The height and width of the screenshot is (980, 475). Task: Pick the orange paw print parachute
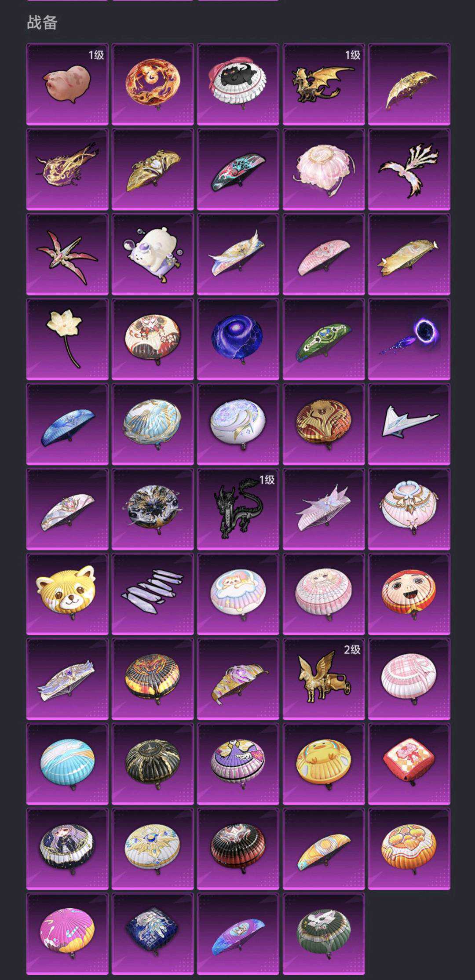(409, 849)
